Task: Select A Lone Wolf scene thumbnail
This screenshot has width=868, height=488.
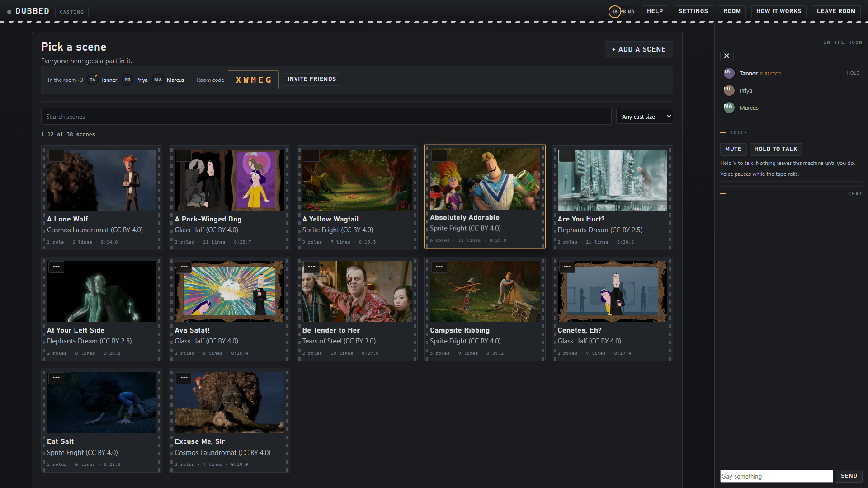Action: click(102, 180)
